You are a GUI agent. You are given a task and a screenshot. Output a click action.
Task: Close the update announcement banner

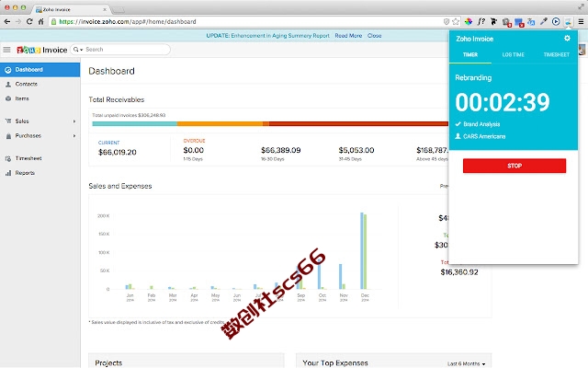coord(374,36)
